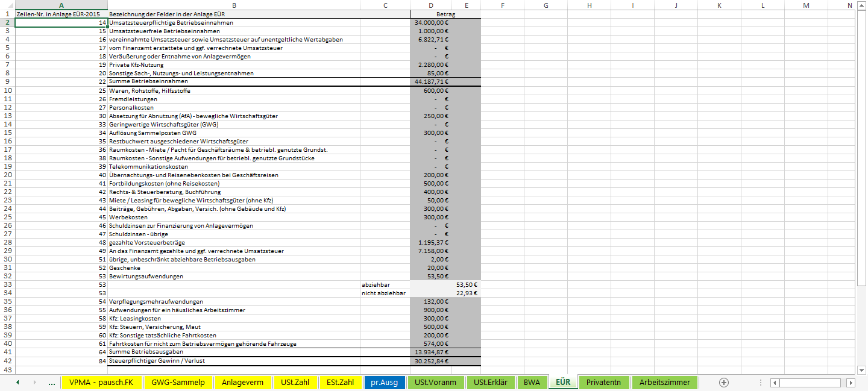Click horizontal scrollbar right arrow
The image size is (868, 391).
[x=851, y=383]
